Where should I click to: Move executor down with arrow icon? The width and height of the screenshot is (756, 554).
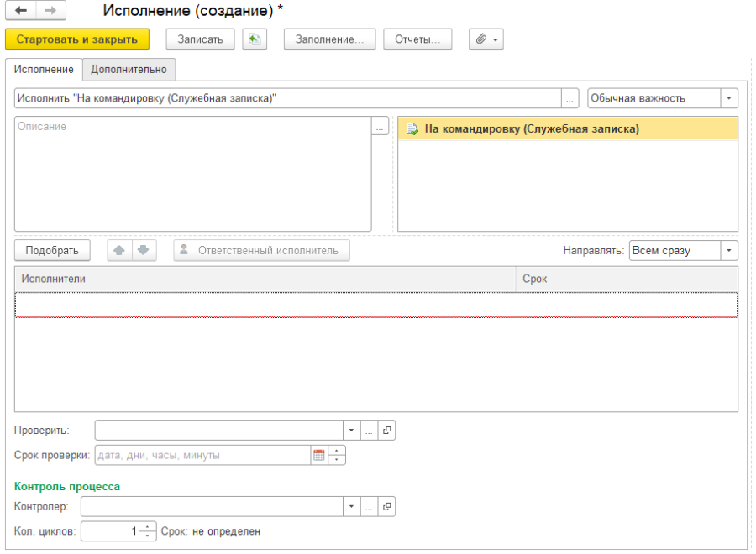coord(143,250)
